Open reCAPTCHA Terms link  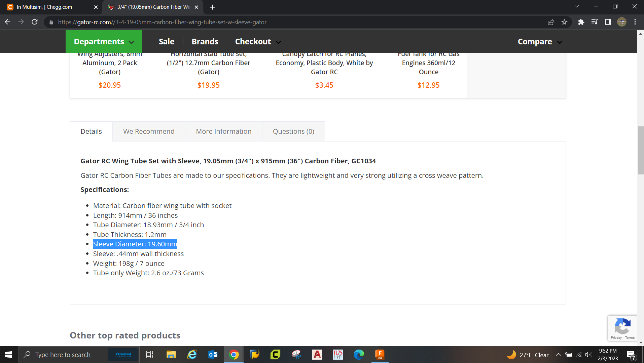(x=630, y=337)
